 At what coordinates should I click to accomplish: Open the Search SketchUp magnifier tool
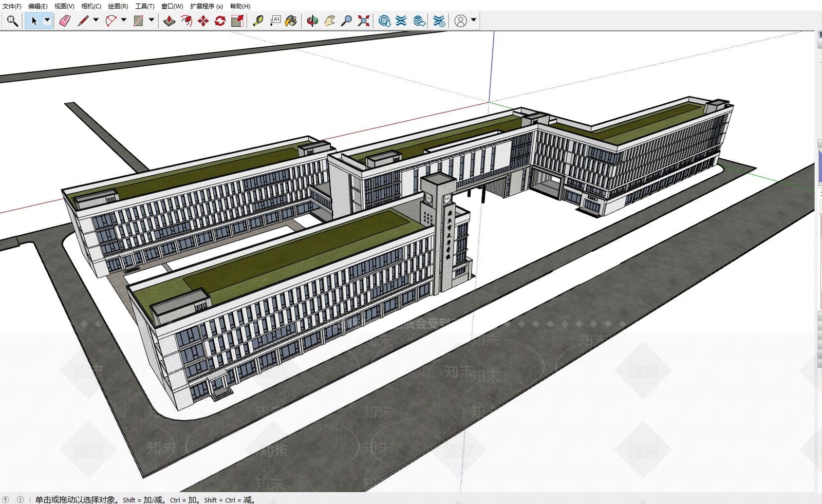(x=12, y=21)
